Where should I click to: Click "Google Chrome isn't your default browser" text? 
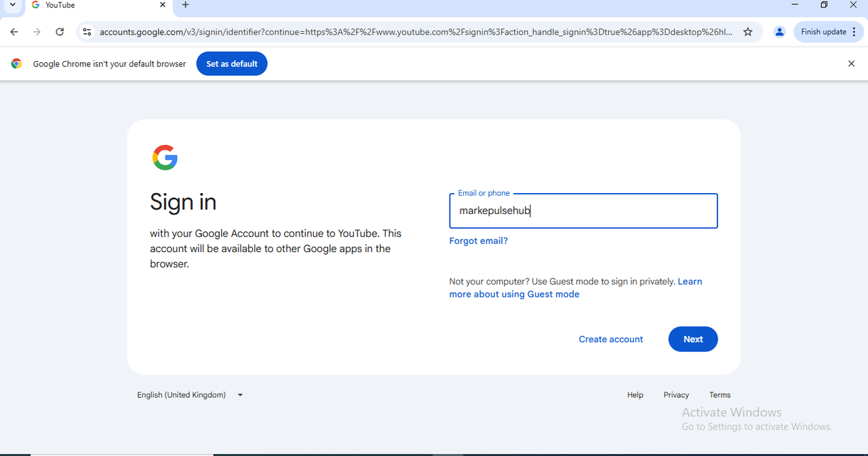(109, 64)
